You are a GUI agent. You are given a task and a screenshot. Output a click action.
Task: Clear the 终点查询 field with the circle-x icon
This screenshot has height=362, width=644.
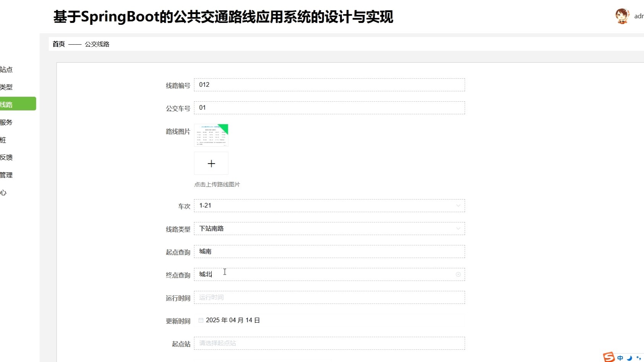tap(458, 274)
